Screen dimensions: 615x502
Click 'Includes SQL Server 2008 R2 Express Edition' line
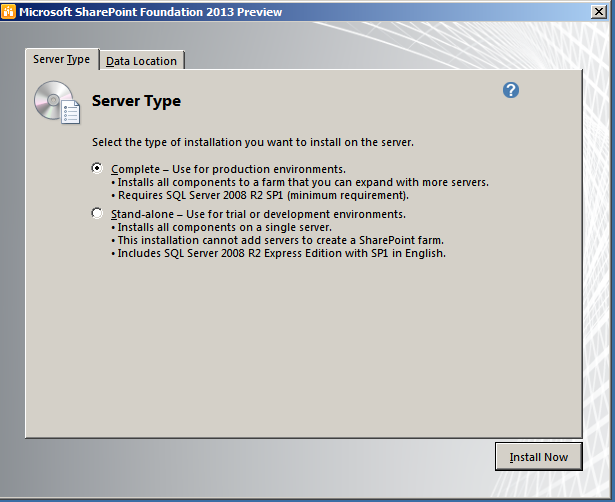click(278, 253)
